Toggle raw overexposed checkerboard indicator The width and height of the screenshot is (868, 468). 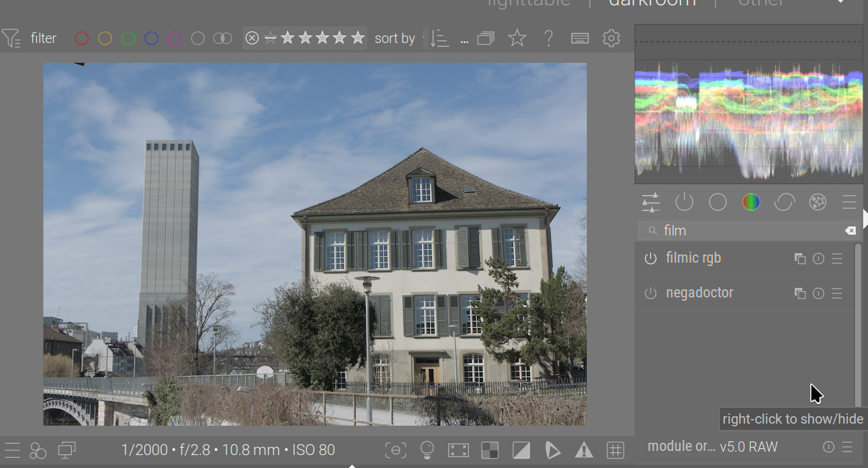pyautogui.click(x=489, y=450)
